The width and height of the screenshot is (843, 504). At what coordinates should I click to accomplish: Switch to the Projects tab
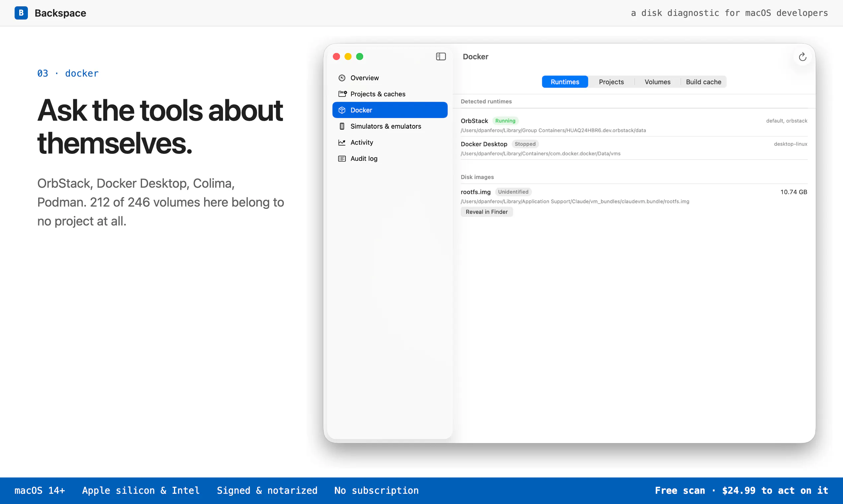pyautogui.click(x=611, y=82)
